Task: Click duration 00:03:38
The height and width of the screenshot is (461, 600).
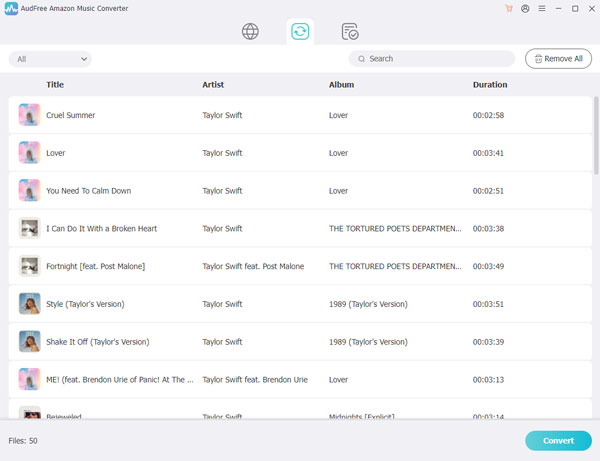Action: 488,229
